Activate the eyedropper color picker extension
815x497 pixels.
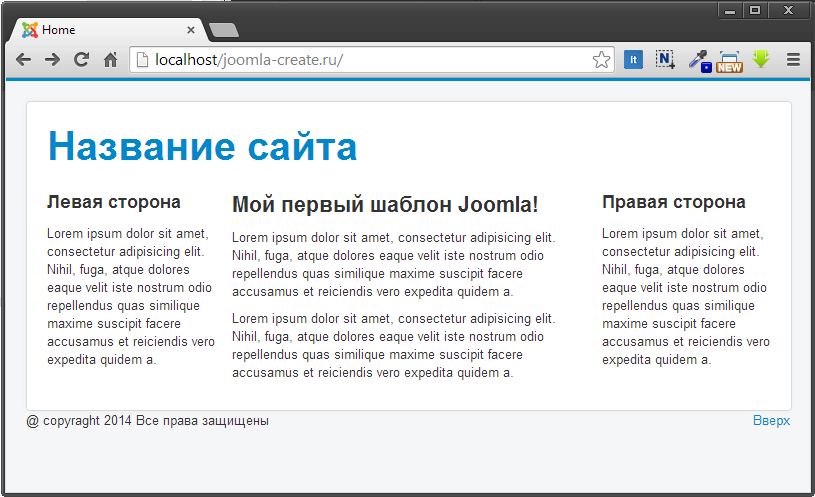pyautogui.click(x=699, y=60)
